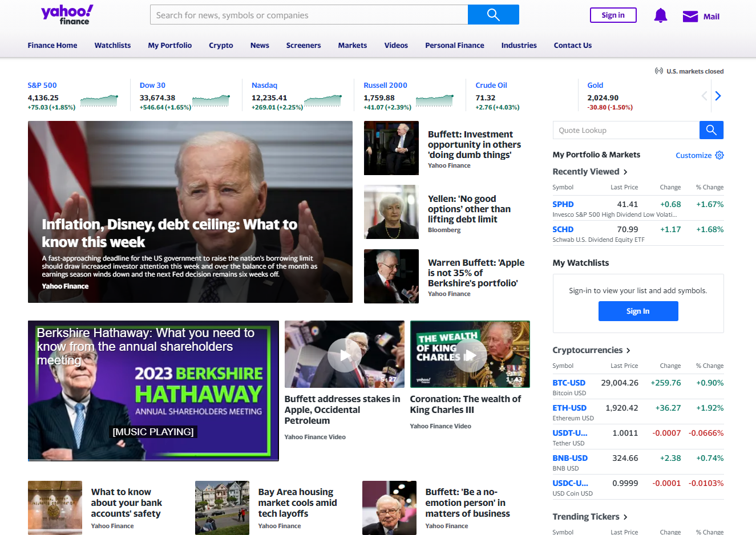Open the ETH-USD quote
756x535 pixels.
[x=569, y=408]
